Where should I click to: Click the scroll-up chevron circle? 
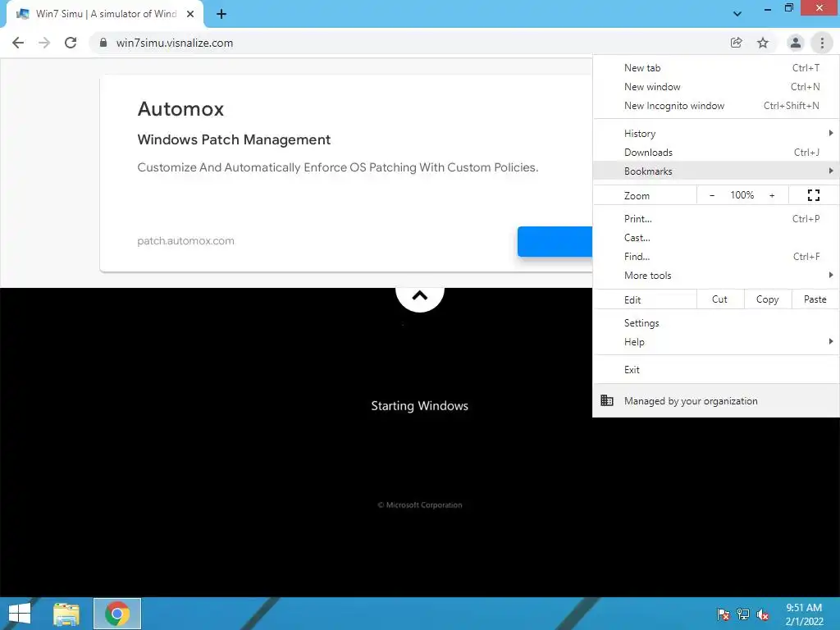pyautogui.click(x=419, y=296)
